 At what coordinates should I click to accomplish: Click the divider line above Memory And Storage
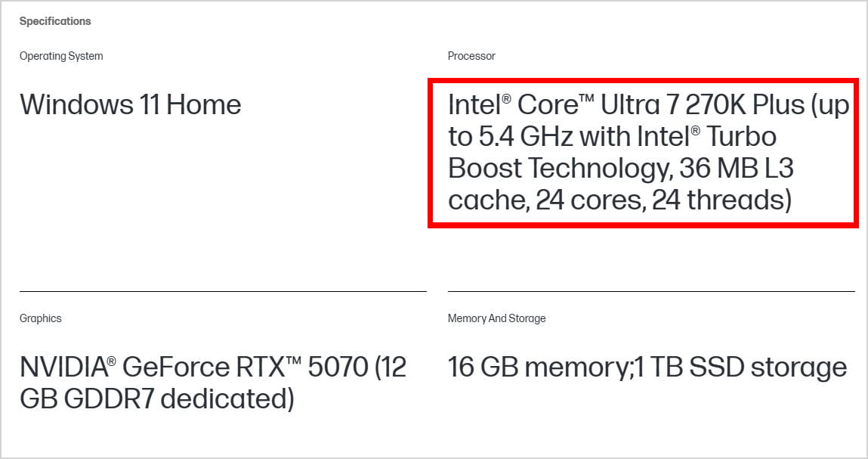click(651, 291)
